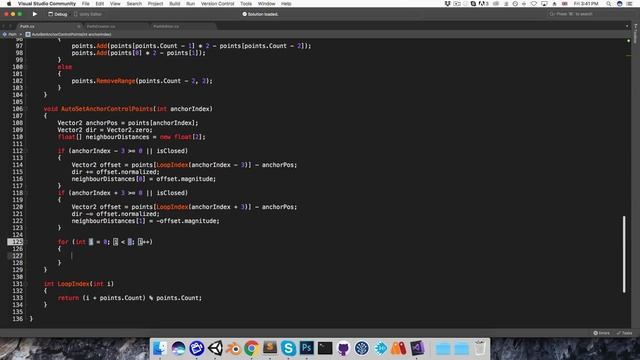Place the cursor on line 127
640x360 pixels.
coord(327,256)
